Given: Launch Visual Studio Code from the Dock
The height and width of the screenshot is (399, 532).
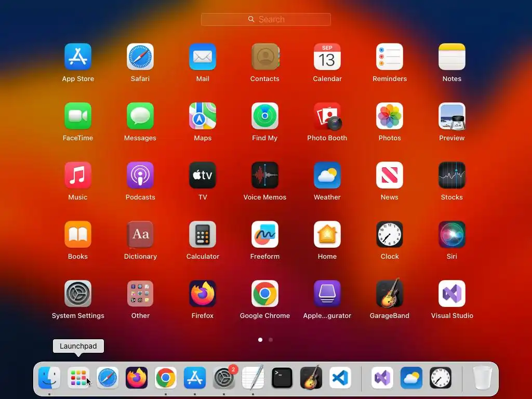Looking at the screenshot, I should [x=340, y=378].
